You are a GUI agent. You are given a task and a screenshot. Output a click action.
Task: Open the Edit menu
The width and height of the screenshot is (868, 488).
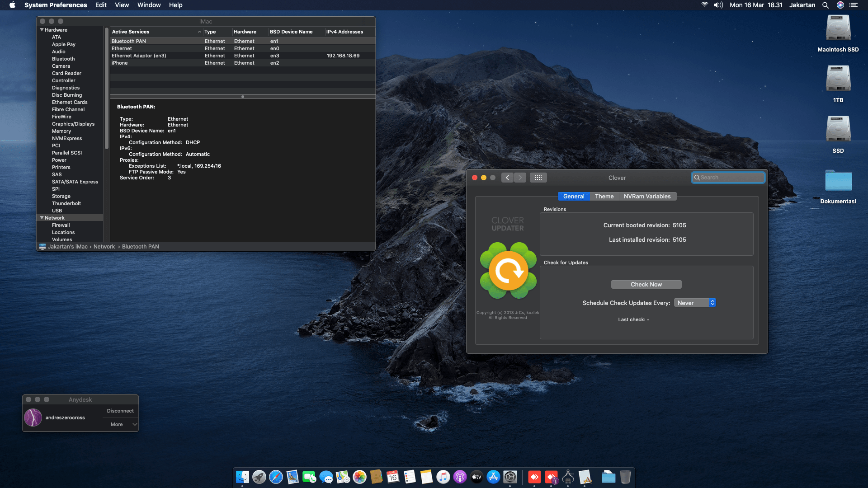pyautogui.click(x=101, y=5)
